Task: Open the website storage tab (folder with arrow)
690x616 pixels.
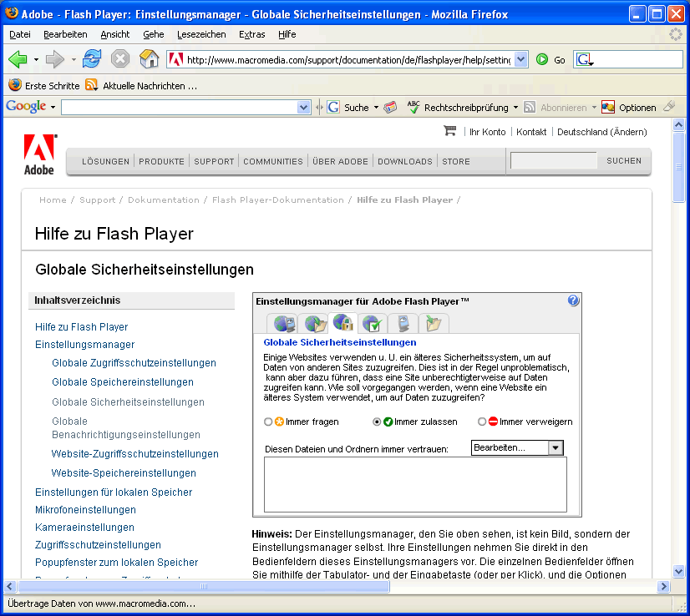Action: [x=434, y=324]
